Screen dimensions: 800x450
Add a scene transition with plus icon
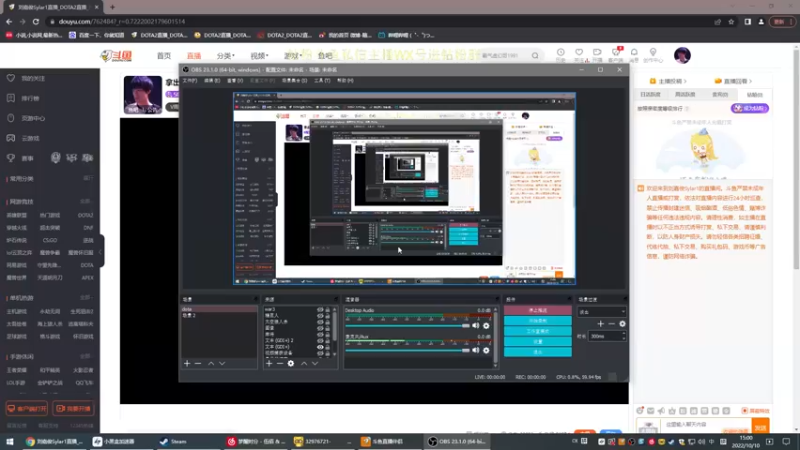point(601,323)
